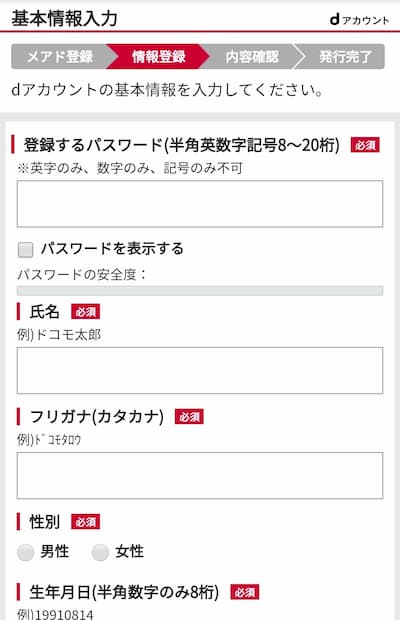Screen dimensions: 400x620
Task: Click the 内容確認 step tab
Action: (x=252, y=57)
